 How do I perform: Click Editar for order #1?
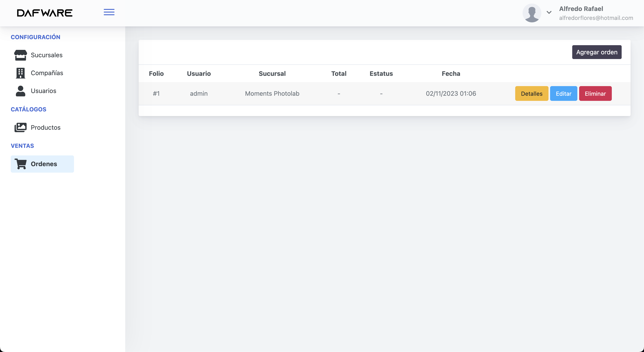(563, 94)
